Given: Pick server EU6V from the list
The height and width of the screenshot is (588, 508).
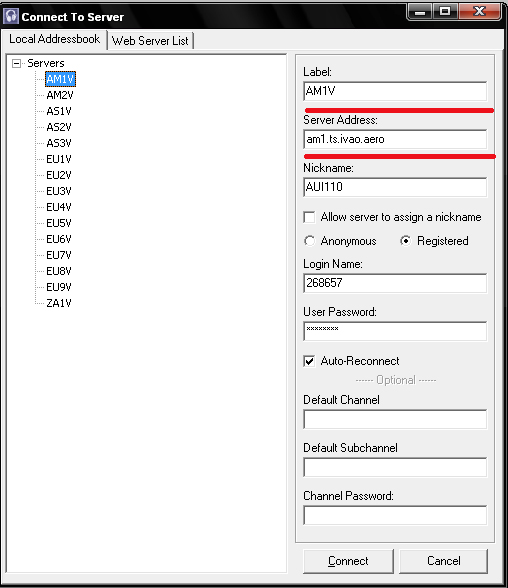Looking at the screenshot, I should pyautogui.click(x=59, y=239).
